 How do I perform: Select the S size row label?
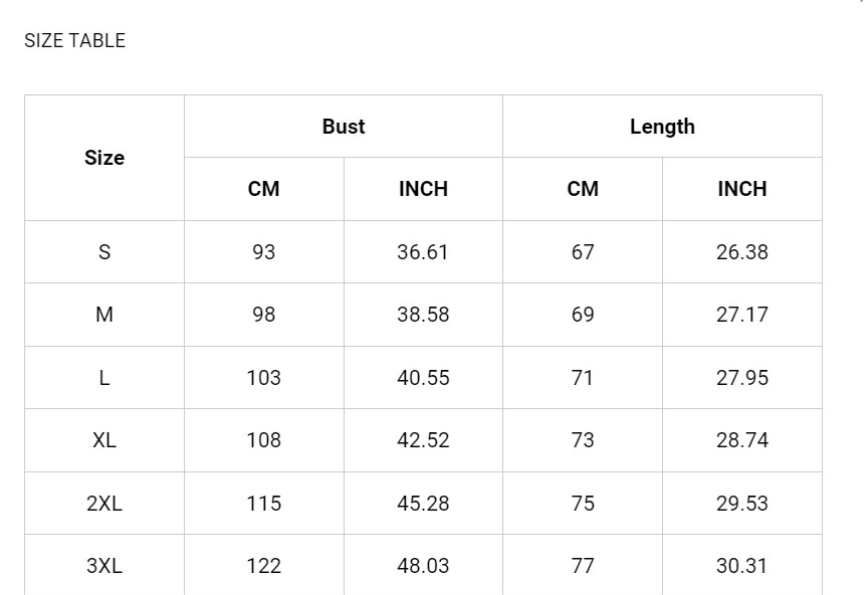(x=105, y=252)
